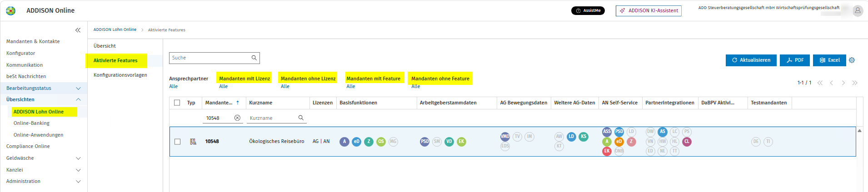
Task: Click the MG badge under Basisfunktionen
Action: click(393, 142)
